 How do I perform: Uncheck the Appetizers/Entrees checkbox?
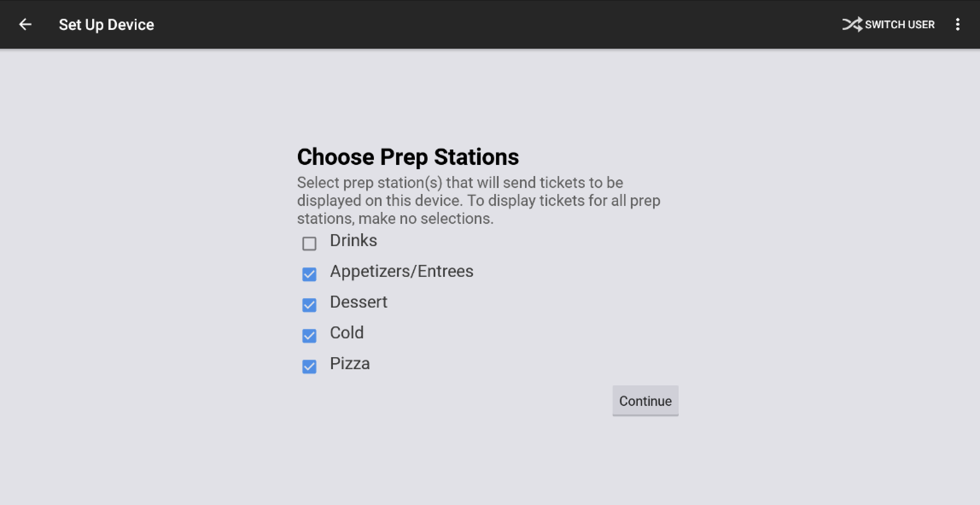click(309, 274)
